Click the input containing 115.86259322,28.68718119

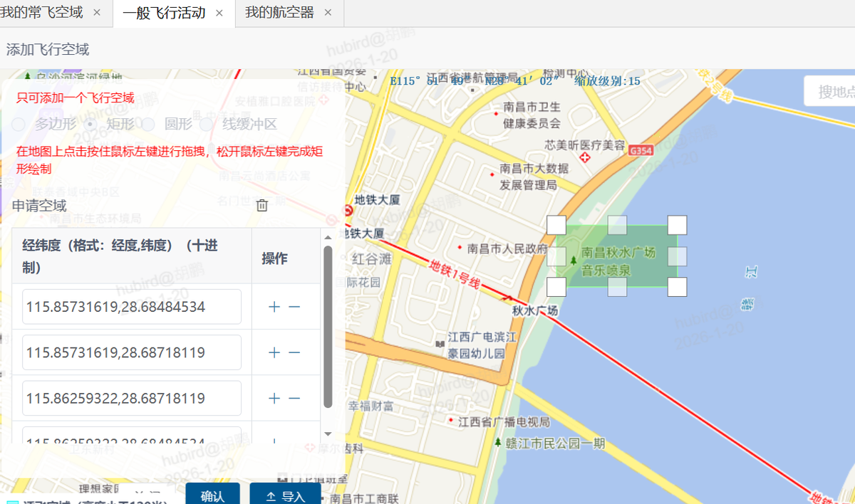click(x=132, y=398)
